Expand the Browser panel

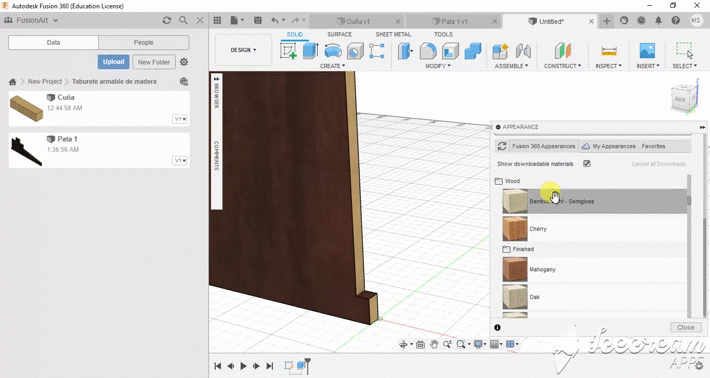[216, 79]
